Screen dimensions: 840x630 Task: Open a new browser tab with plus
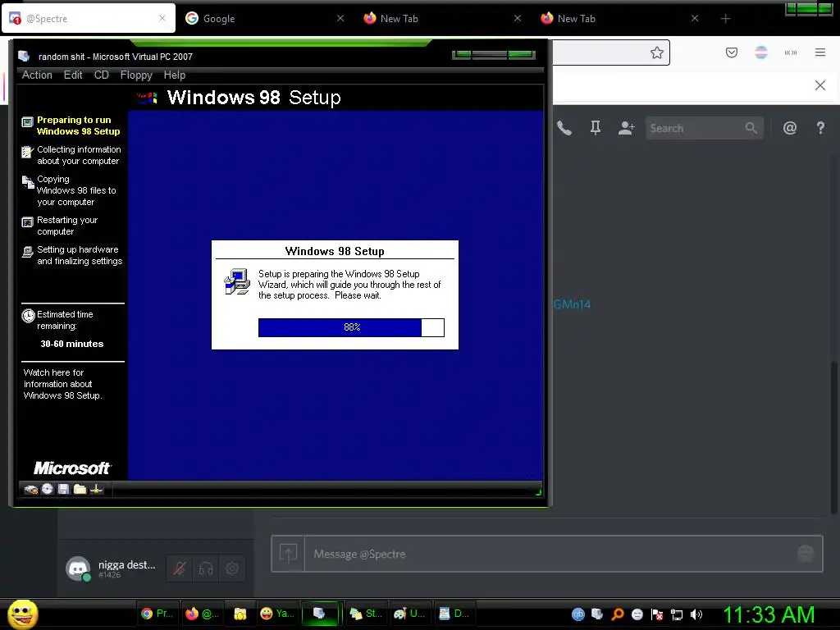tap(725, 19)
